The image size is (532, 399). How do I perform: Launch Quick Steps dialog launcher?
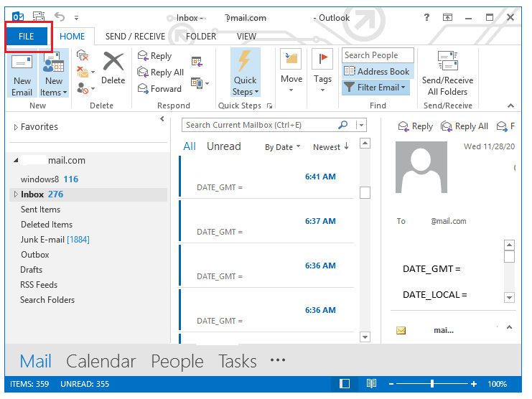tap(270, 106)
